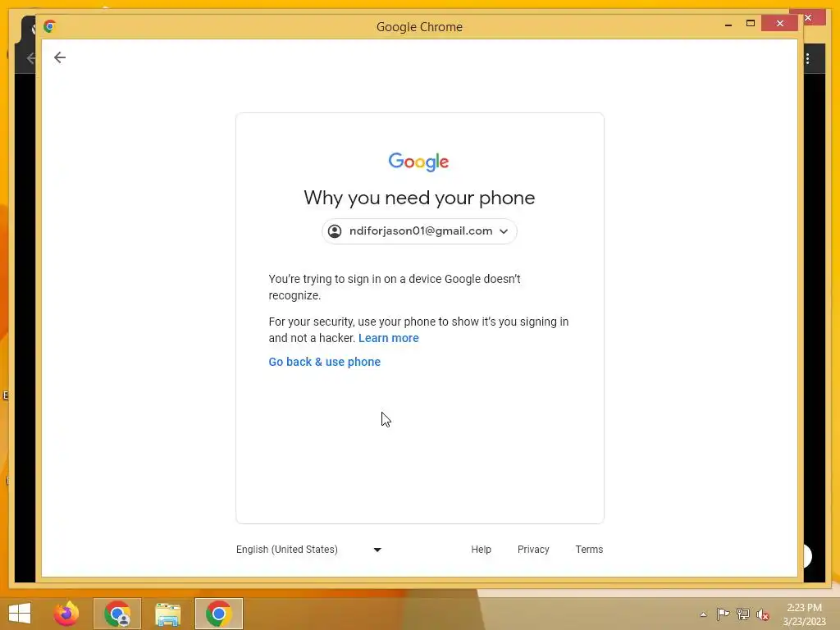Minimize the Google Chrome popup window
840x630 pixels.
728,24
